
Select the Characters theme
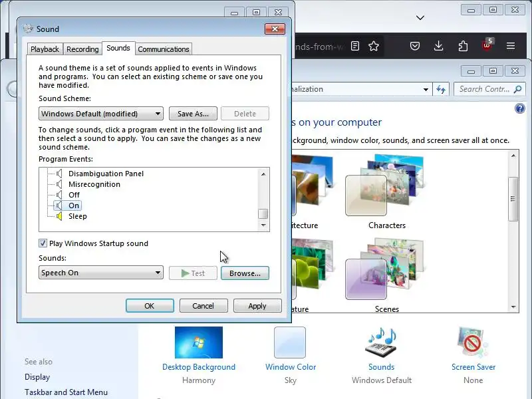click(387, 192)
